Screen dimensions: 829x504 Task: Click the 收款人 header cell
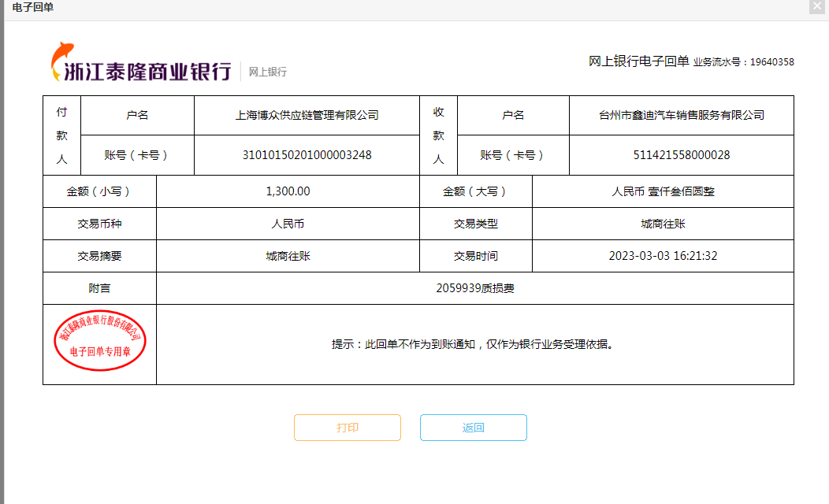point(439,135)
